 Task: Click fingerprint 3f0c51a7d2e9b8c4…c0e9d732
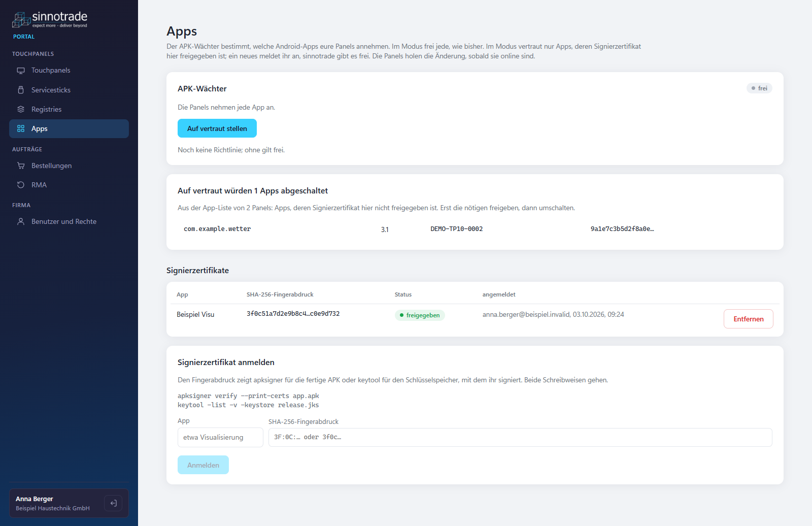pyautogui.click(x=293, y=314)
